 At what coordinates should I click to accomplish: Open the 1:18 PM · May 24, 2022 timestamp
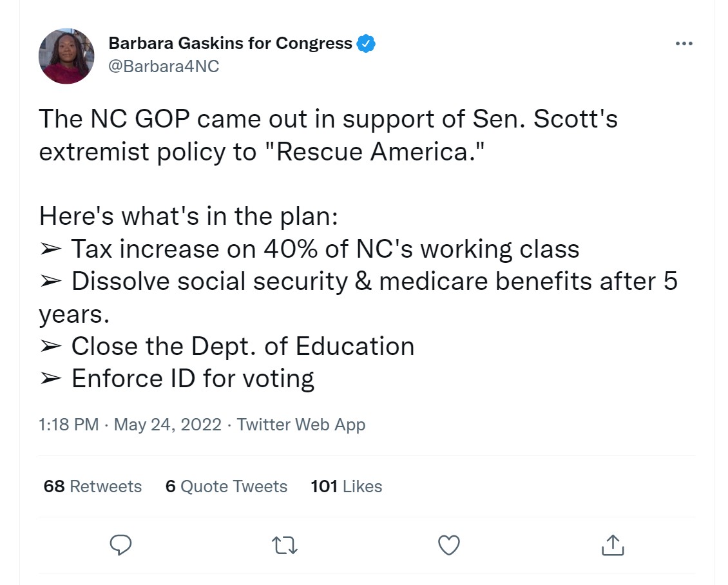tap(129, 425)
